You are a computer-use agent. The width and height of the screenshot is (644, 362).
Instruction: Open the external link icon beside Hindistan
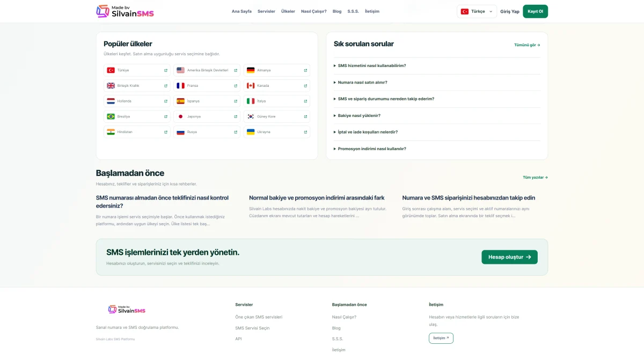pyautogui.click(x=165, y=132)
